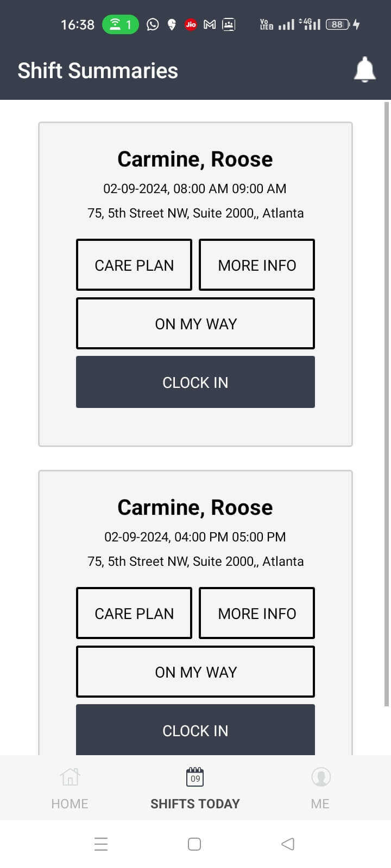The image size is (391, 868).
Task: Tap the Me profile icon
Action: (x=320, y=777)
